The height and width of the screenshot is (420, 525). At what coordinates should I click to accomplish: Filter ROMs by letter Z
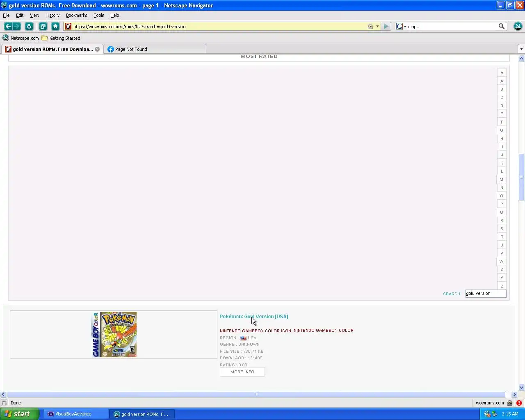tap(502, 286)
